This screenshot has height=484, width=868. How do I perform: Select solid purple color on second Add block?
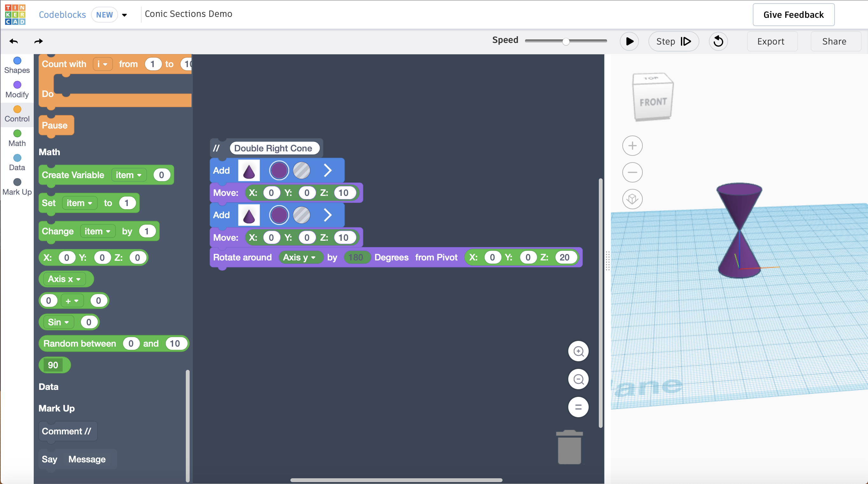tap(279, 215)
